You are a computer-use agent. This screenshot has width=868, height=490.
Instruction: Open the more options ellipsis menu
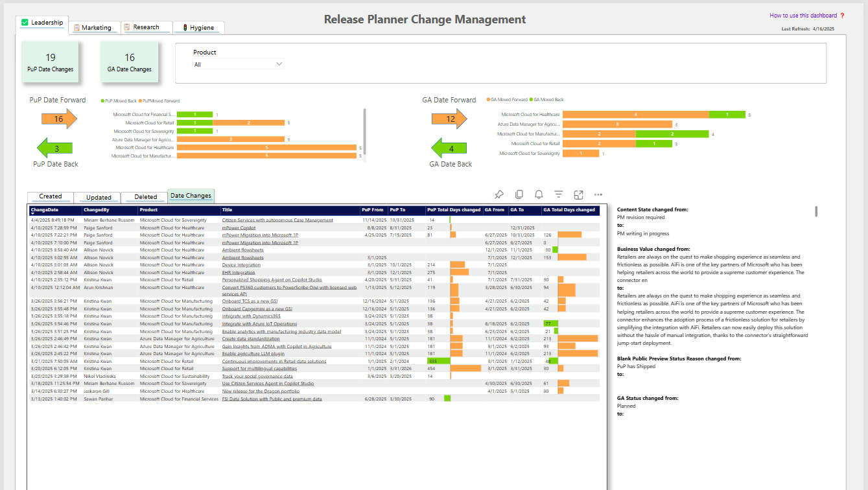point(598,194)
